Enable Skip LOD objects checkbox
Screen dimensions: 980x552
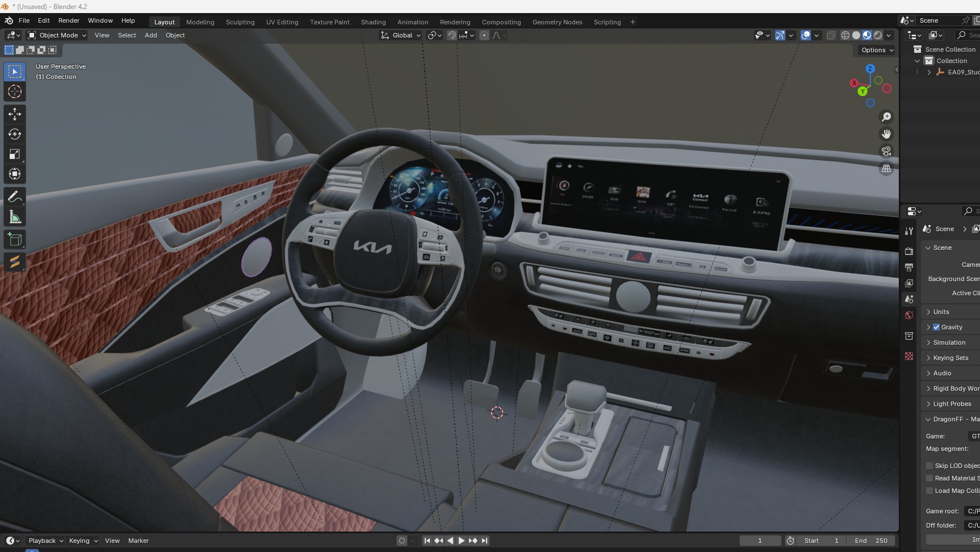[x=929, y=466]
